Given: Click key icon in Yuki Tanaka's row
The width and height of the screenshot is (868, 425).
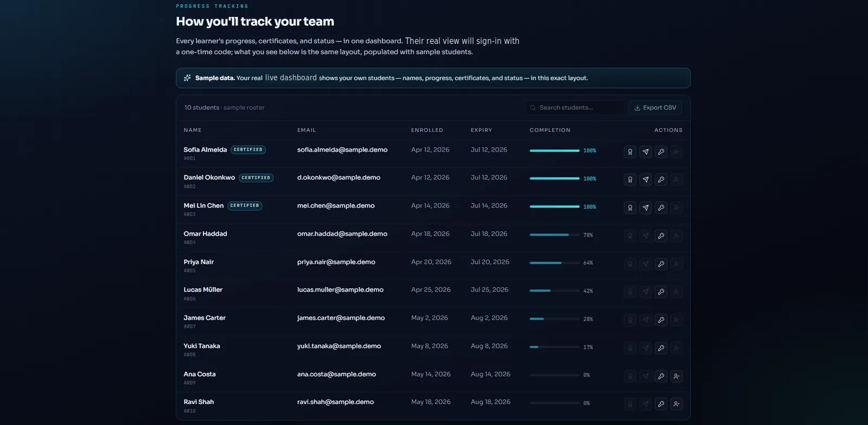Looking at the screenshot, I should 661,348.
